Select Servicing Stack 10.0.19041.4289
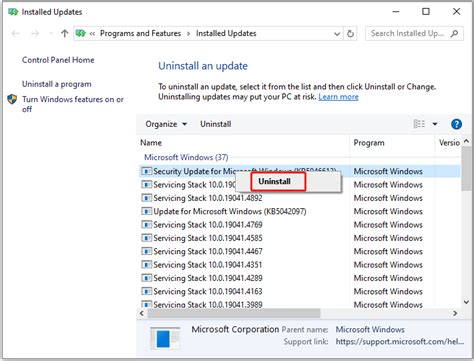 coord(208,278)
